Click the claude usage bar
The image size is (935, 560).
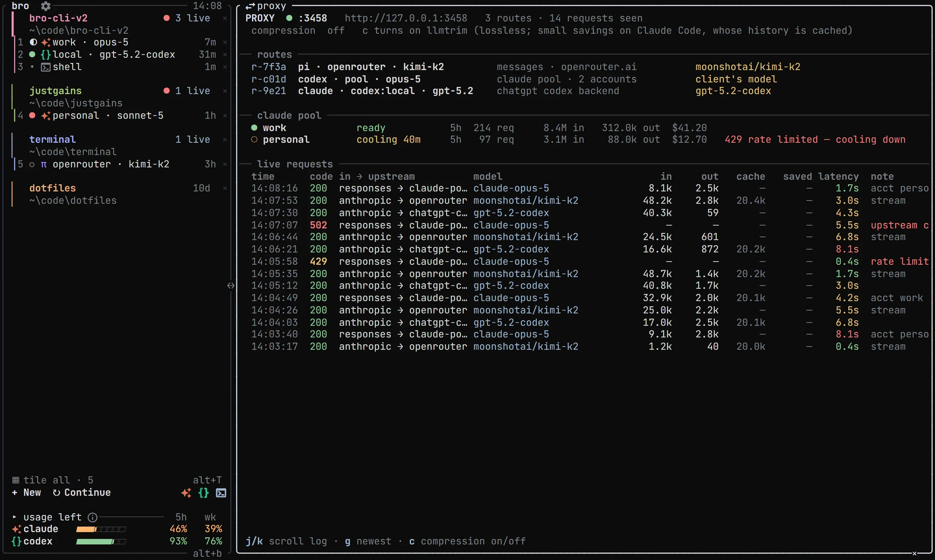coord(101,530)
